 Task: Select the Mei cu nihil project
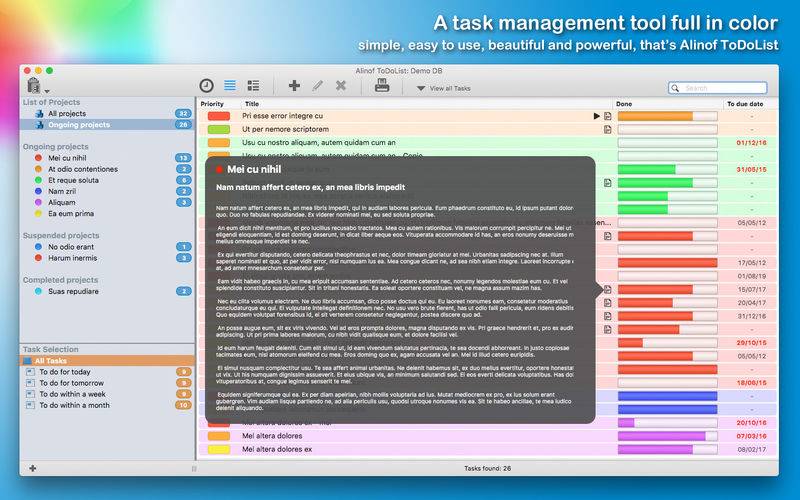(107, 158)
